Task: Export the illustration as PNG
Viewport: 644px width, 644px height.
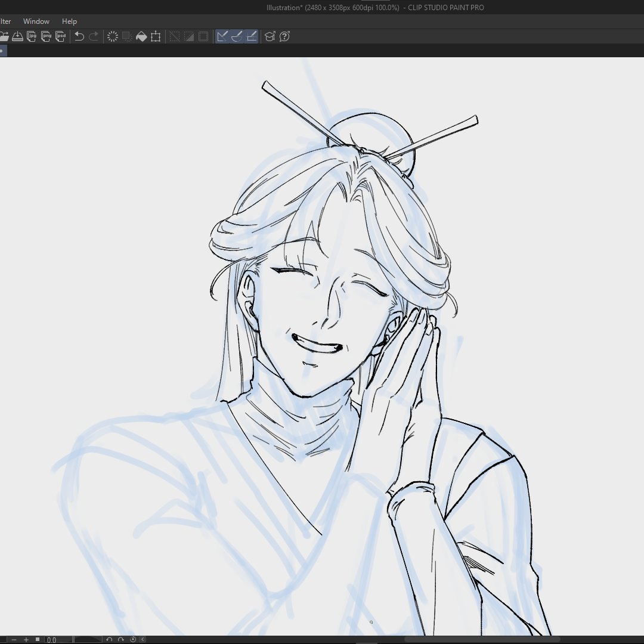Action: click(x=46, y=36)
